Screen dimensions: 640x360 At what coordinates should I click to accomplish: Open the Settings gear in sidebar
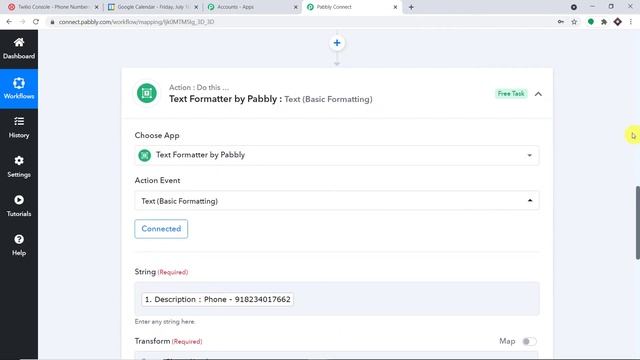tap(19, 160)
